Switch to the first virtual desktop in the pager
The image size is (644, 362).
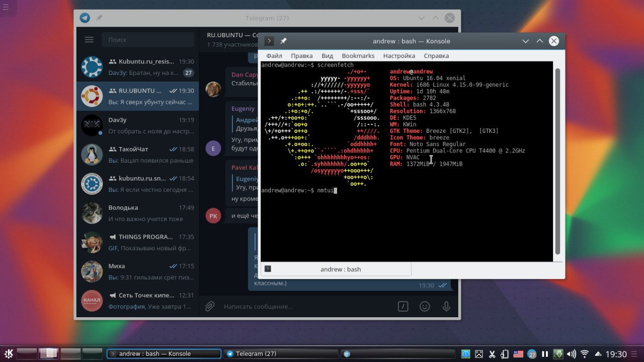pos(27,353)
